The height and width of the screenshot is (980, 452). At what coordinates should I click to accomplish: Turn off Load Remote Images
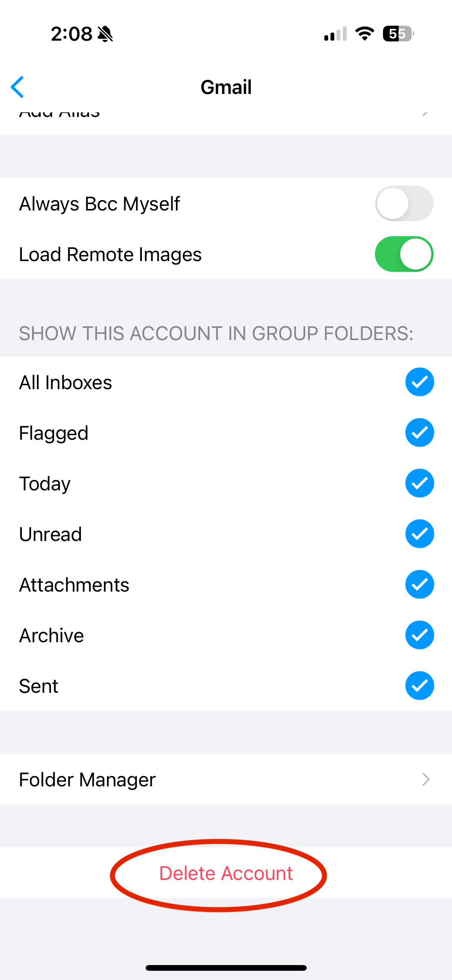tap(404, 254)
